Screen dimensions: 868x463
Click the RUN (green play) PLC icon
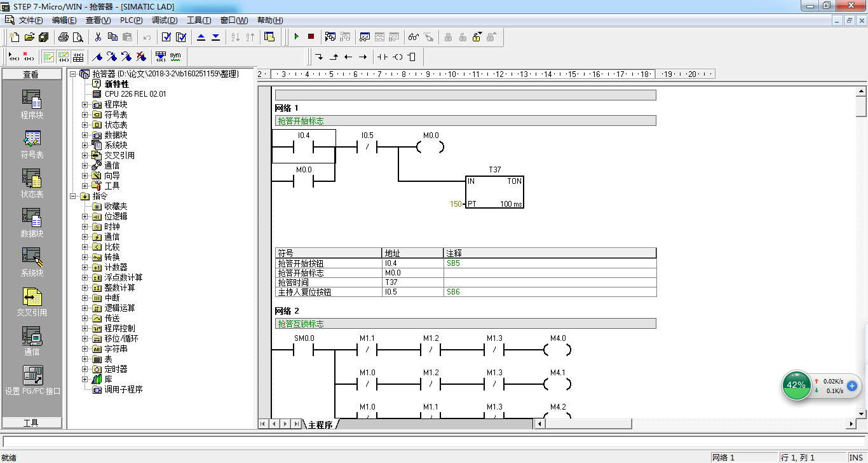296,37
